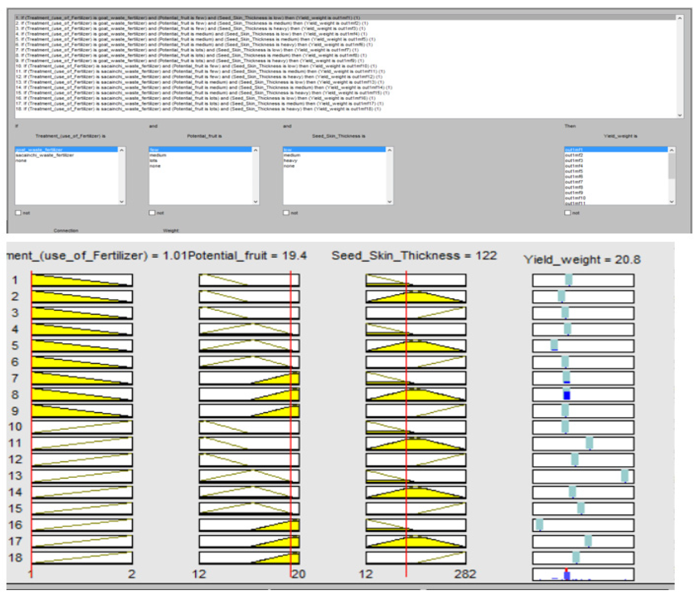Click down arrow of Treatment fertilizer list
The width and height of the screenshot is (700, 597).
click(122, 202)
